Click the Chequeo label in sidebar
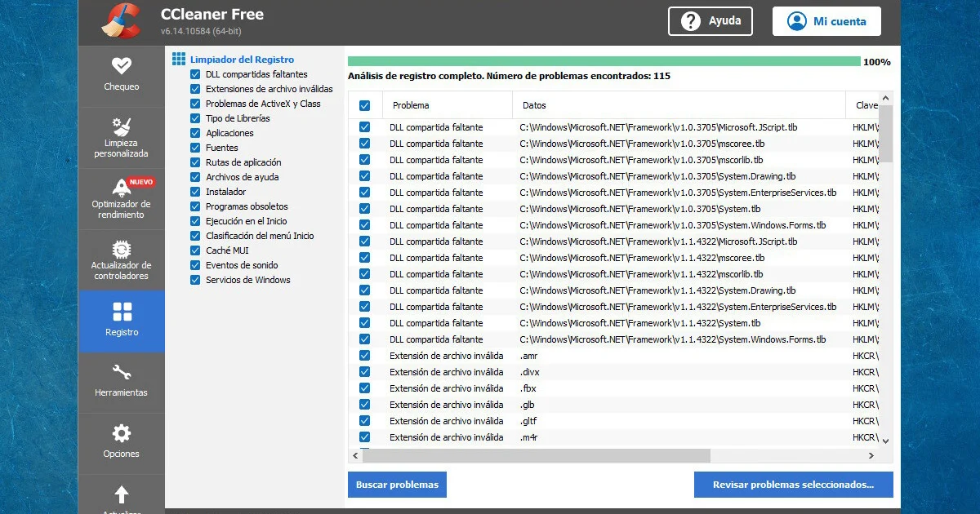The width and height of the screenshot is (980, 514). pyautogui.click(x=122, y=86)
